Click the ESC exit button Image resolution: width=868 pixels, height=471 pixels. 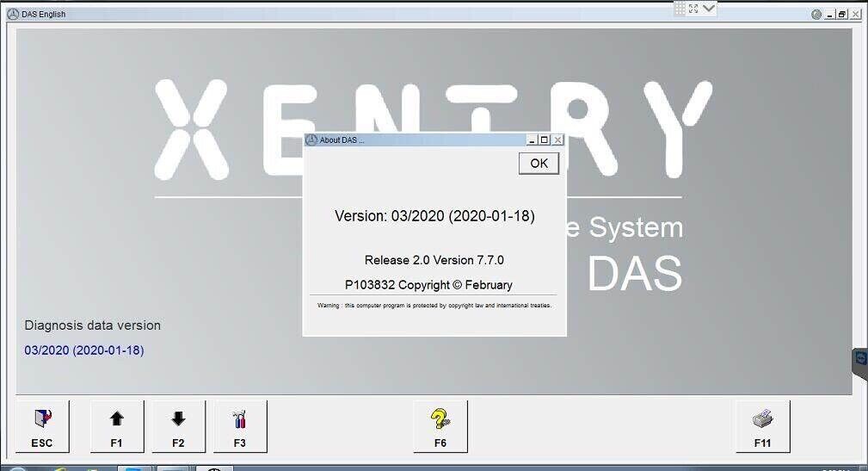pyautogui.click(x=42, y=427)
